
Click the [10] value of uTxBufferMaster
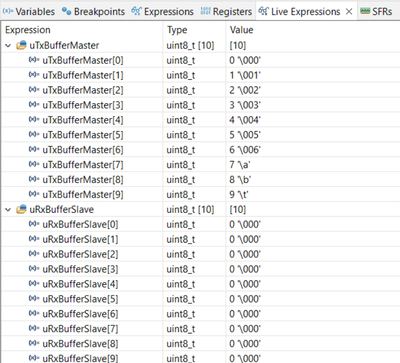(238, 45)
